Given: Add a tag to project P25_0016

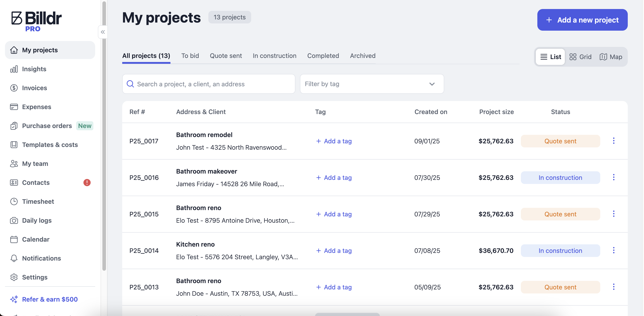Looking at the screenshot, I should [334, 178].
